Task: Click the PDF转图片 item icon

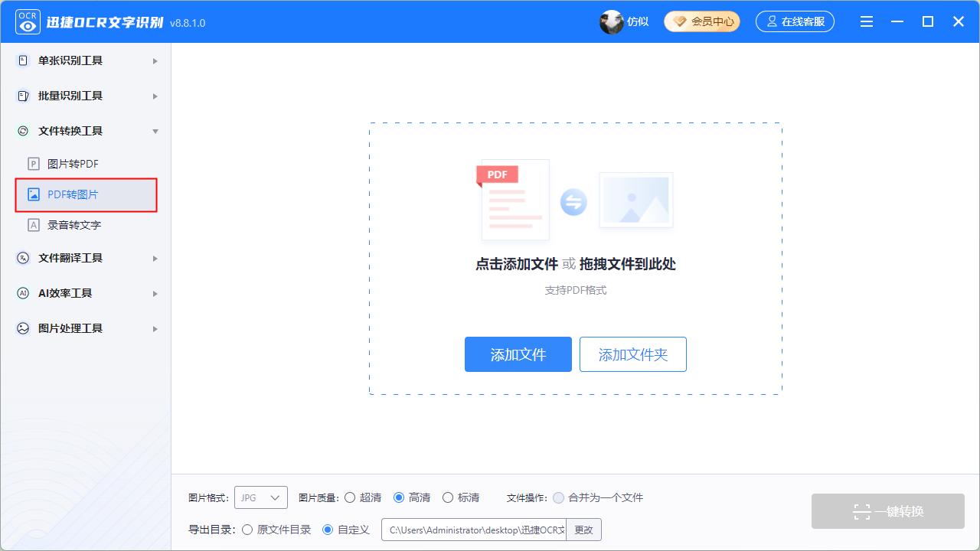Action: click(x=33, y=194)
